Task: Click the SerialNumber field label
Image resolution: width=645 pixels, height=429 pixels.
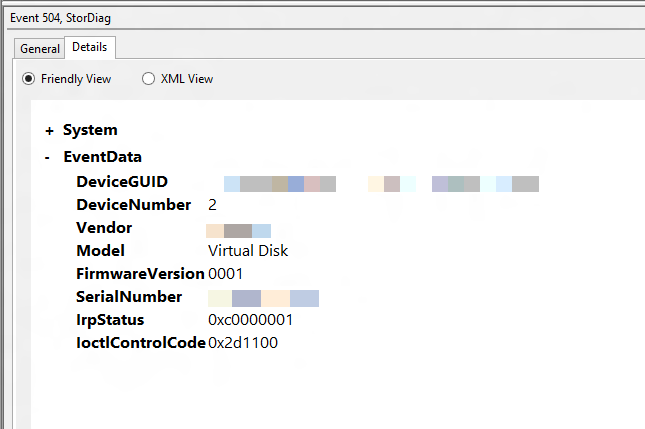Action: tap(129, 297)
